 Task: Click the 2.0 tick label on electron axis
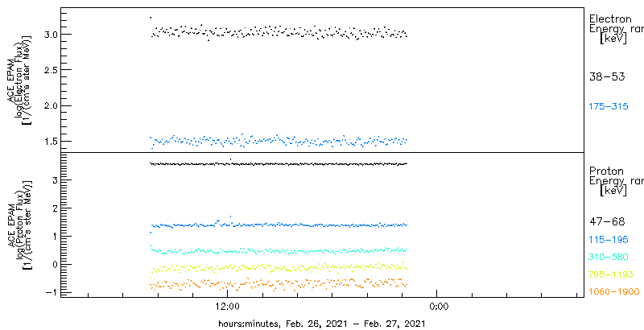pos(49,105)
